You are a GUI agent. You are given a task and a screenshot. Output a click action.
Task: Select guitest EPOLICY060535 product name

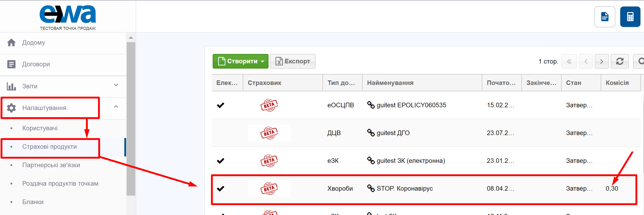(x=411, y=105)
